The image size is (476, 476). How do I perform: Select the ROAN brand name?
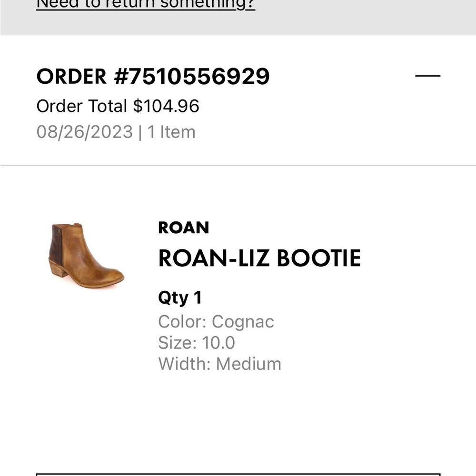pyautogui.click(x=183, y=228)
